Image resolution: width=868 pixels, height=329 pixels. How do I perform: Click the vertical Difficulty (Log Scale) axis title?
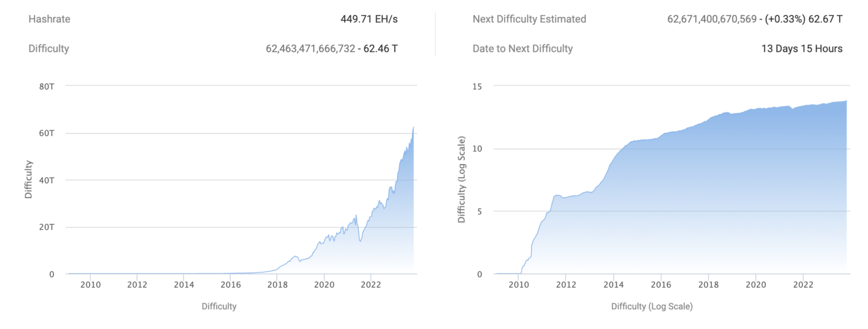[462, 179]
